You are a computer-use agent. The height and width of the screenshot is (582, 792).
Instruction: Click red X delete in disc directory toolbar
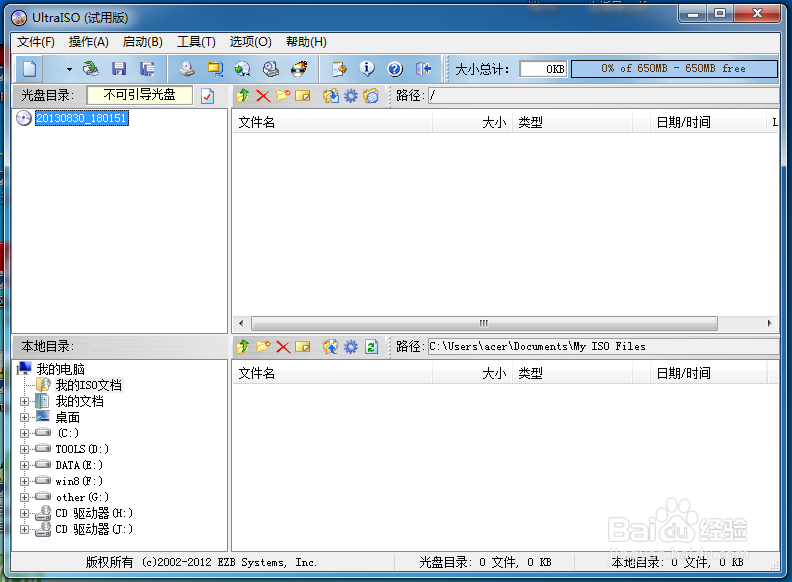tap(263, 95)
